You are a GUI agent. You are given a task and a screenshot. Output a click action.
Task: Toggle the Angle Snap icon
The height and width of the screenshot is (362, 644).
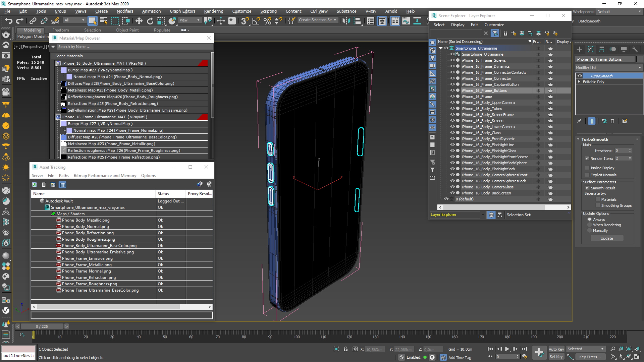[256, 21]
